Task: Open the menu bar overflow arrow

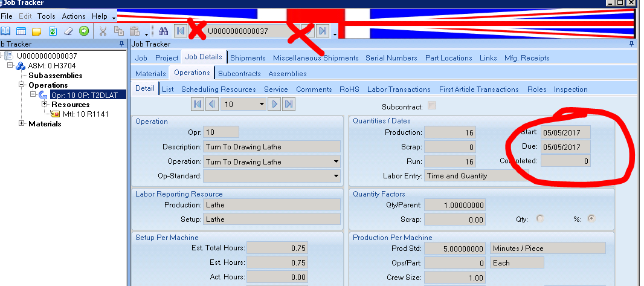Action: pyautogui.click(x=114, y=19)
